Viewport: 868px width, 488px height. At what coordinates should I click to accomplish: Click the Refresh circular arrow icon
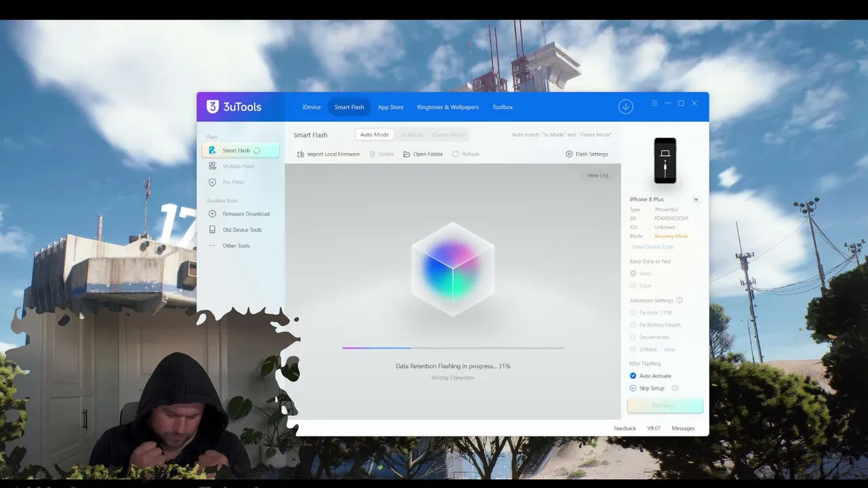click(x=456, y=154)
